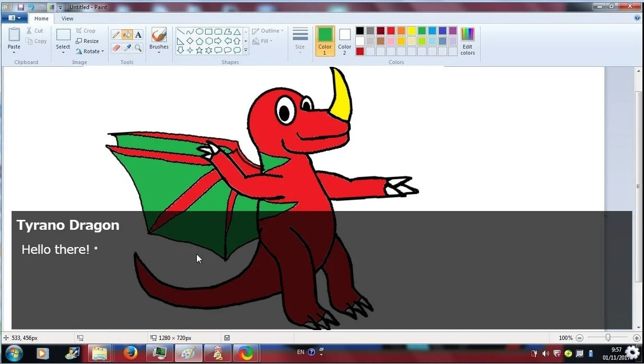The image size is (644, 364).
Task: Pick the black color swatch
Action: 360,31
